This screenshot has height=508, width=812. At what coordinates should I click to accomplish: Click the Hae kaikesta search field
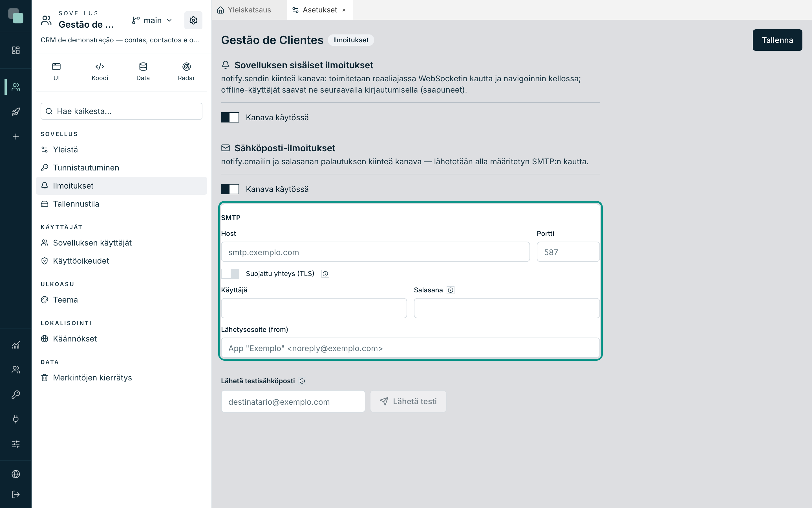(x=122, y=111)
